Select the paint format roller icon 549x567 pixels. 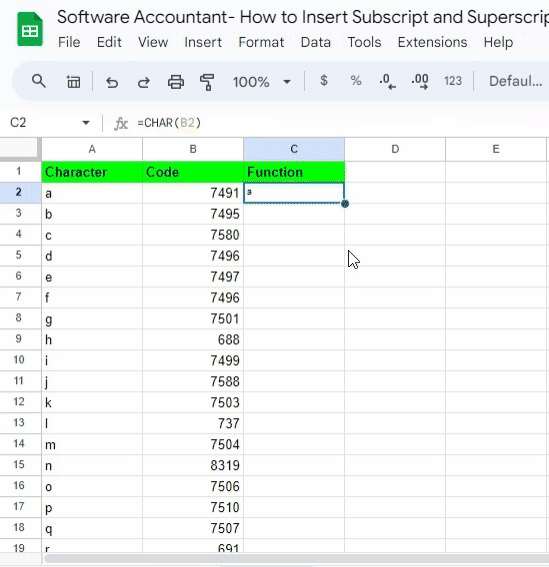pos(207,82)
